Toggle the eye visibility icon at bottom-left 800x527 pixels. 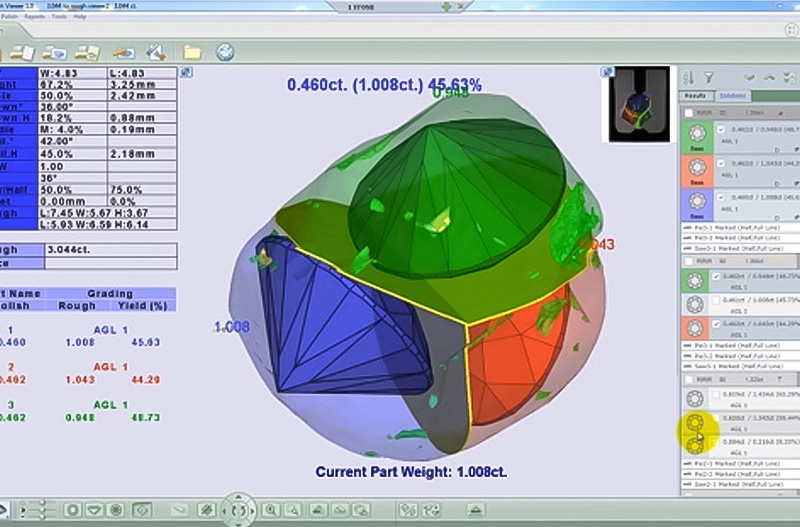3,510
